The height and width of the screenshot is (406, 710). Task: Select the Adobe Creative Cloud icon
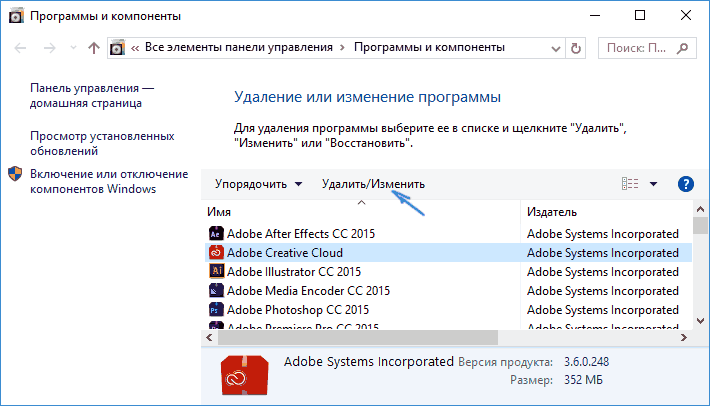point(215,254)
